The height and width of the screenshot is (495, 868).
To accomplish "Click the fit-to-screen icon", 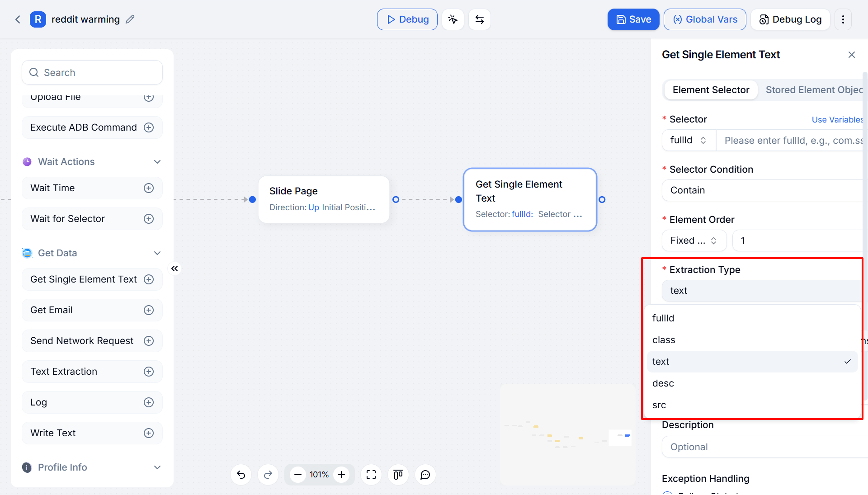I will [x=371, y=475].
